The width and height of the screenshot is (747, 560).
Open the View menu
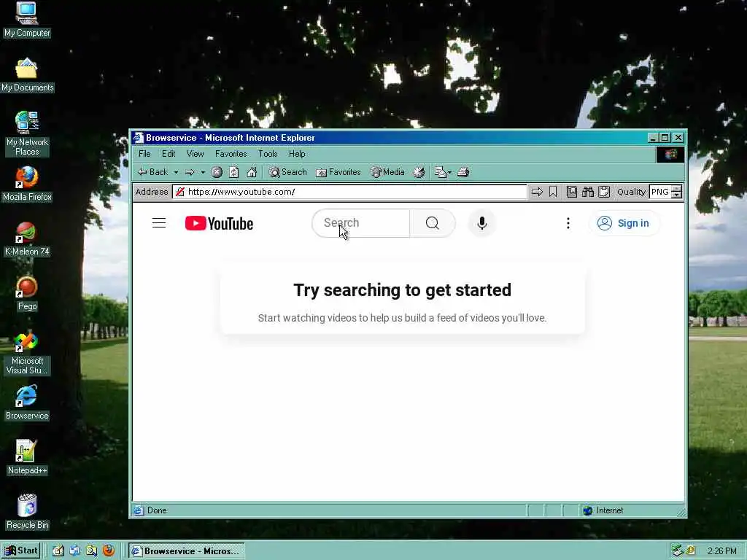coord(195,154)
